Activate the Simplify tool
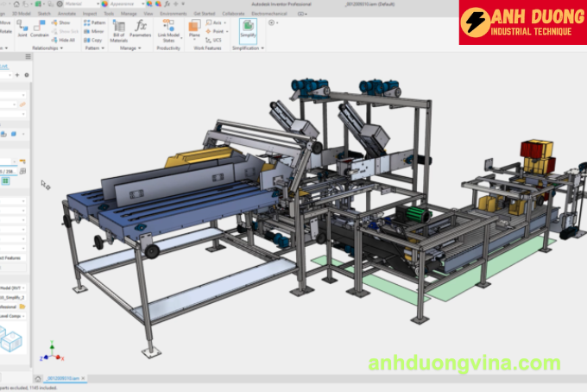This screenshot has height=392, width=587. coord(247,30)
